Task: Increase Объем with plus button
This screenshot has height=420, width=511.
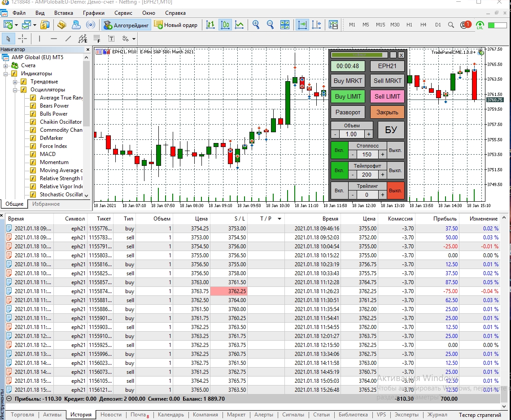Action: 369,134
